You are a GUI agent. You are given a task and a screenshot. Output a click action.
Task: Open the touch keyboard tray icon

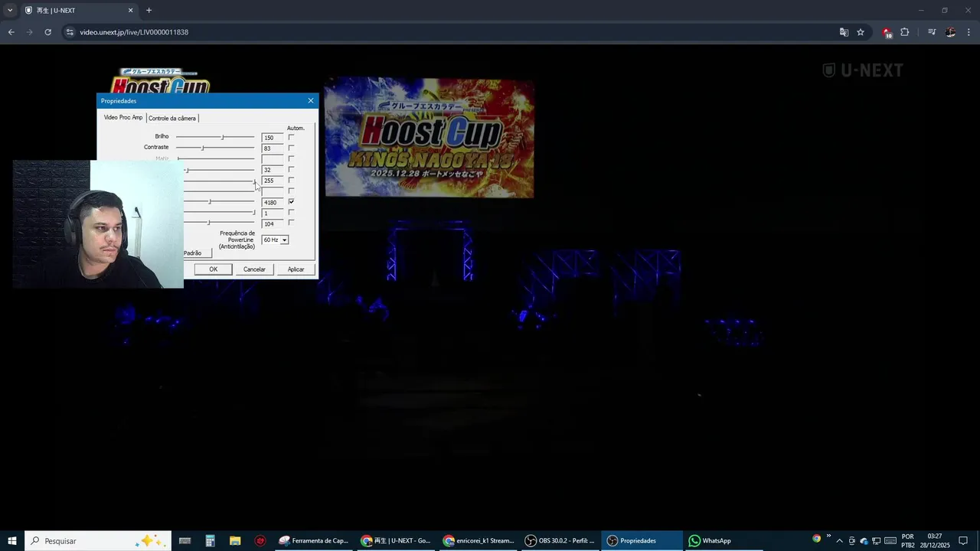click(890, 541)
